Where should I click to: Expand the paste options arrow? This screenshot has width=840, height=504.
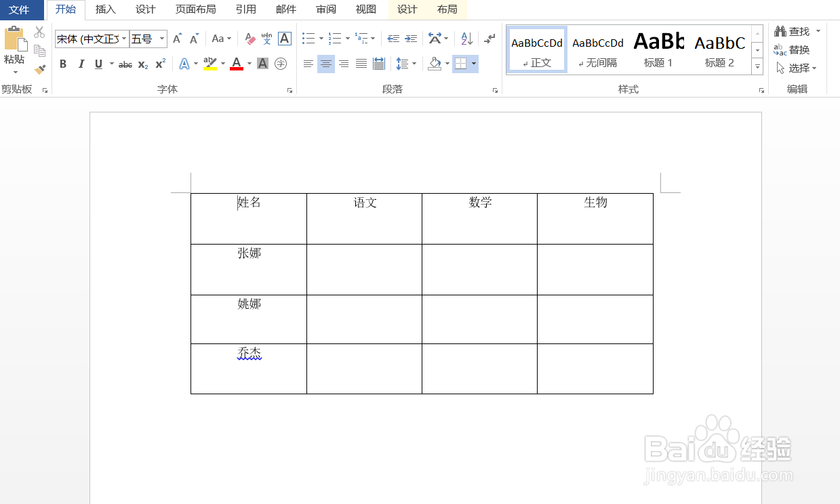point(15,72)
